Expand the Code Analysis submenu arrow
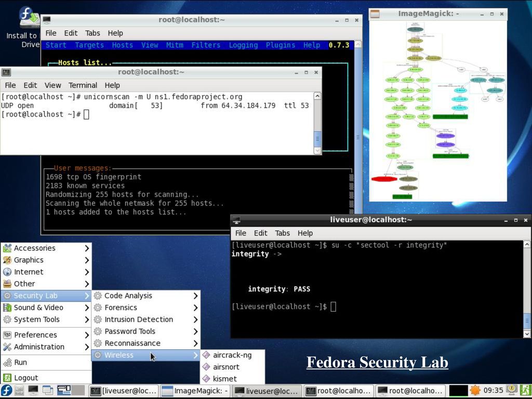The height and width of the screenshot is (399, 532). [195, 296]
